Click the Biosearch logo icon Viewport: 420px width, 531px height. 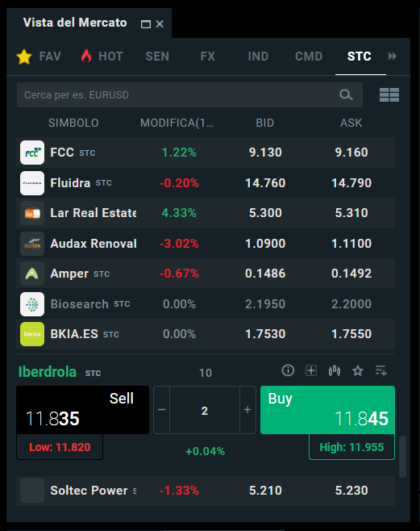pos(32,304)
